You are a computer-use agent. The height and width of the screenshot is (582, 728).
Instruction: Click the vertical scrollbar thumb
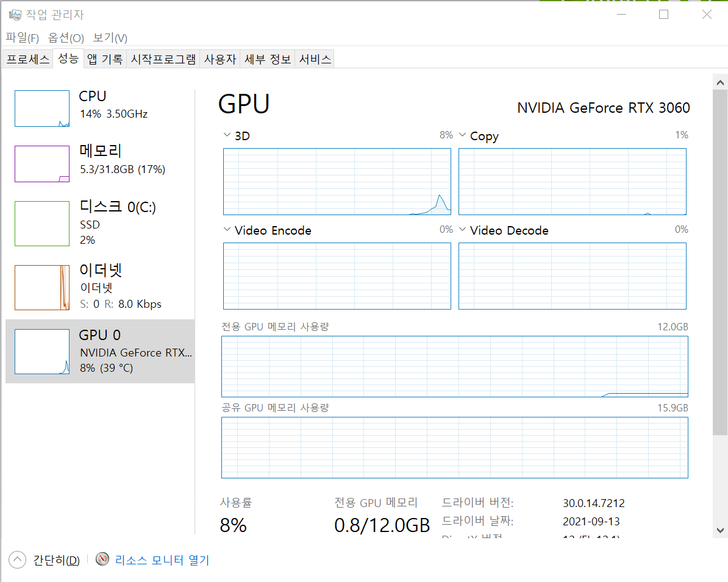coord(720,263)
